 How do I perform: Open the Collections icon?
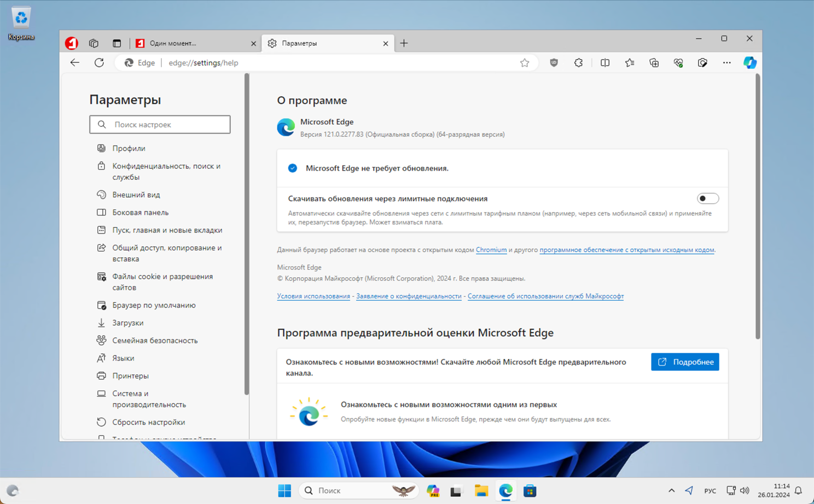point(654,63)
